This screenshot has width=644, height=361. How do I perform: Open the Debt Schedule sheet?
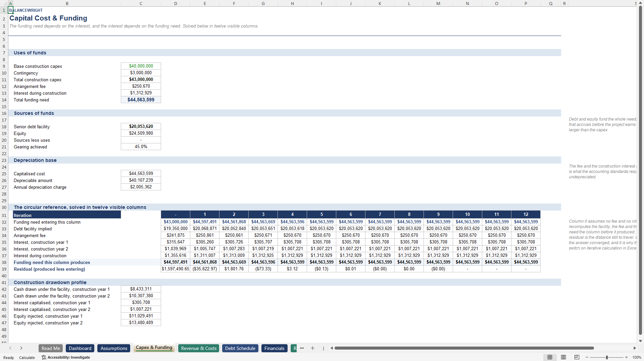pyautogui.click(x=240, y=348)
